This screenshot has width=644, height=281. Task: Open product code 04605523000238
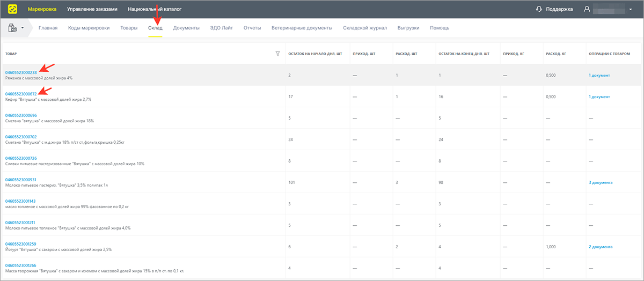[x=21, y=72]
